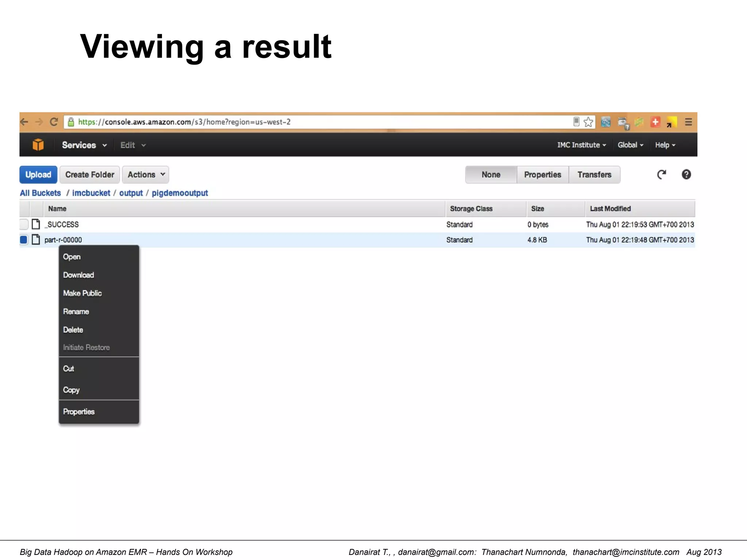Open the Global region dropdown
747x560 pixels.
pos(630,145)
